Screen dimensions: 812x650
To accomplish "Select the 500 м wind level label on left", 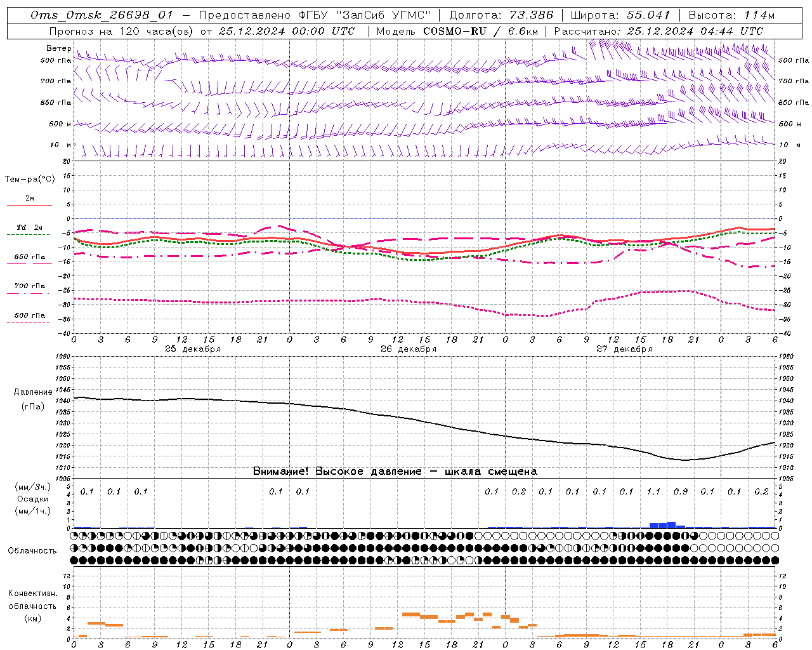I will 60,124.
